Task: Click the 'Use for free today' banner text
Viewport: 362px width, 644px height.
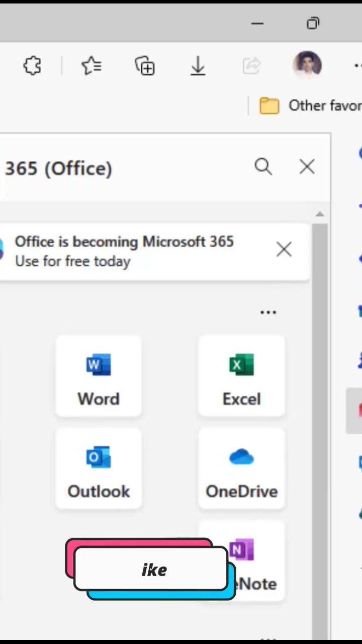Action: tap(73, 262)
